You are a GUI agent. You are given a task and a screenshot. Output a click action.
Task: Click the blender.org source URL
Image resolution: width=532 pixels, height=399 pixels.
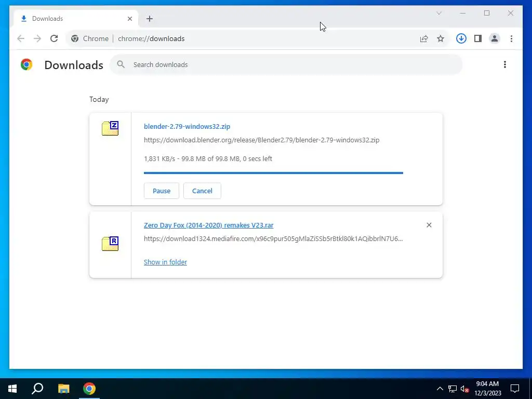[262, 140]
